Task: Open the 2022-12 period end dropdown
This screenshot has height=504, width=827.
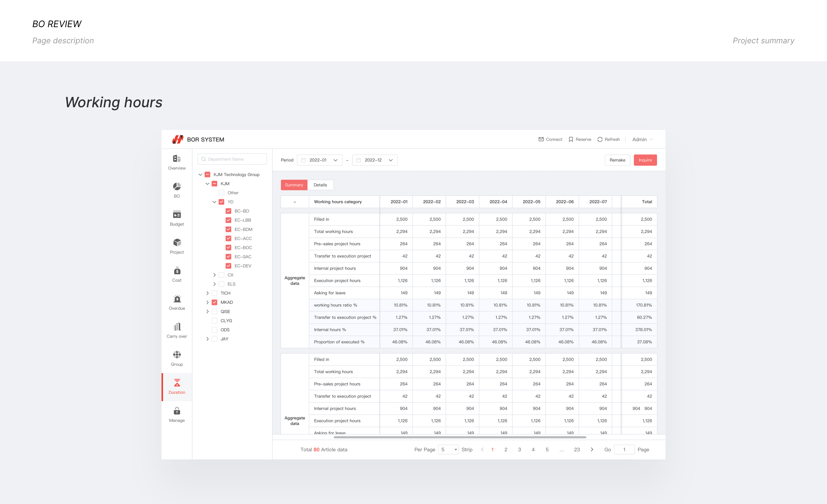Action: [375, 160]
